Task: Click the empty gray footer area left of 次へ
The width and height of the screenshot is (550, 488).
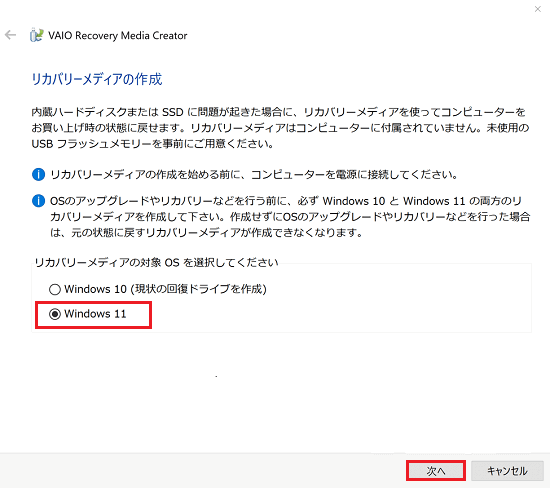Action: point(203,471)
